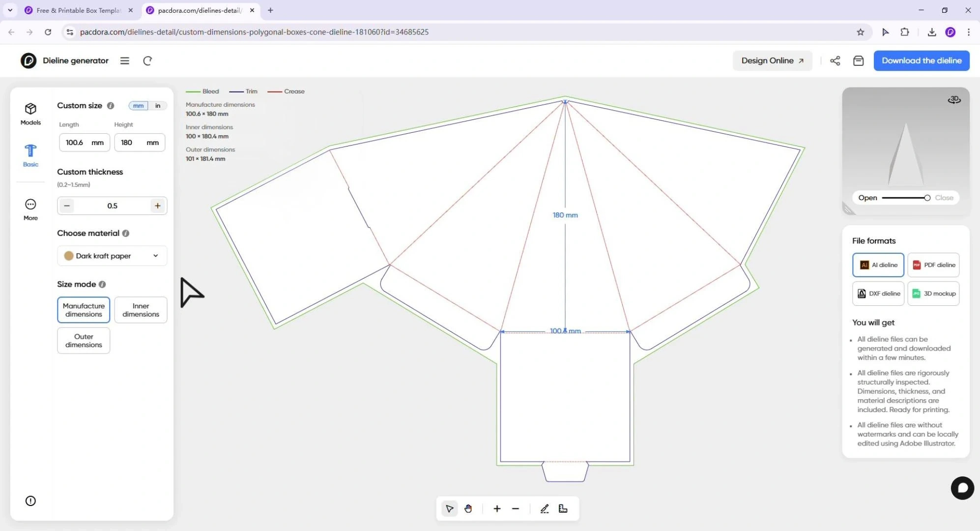Expand the Dark kraft paper dropdown
980x531 pixels.
112,256
